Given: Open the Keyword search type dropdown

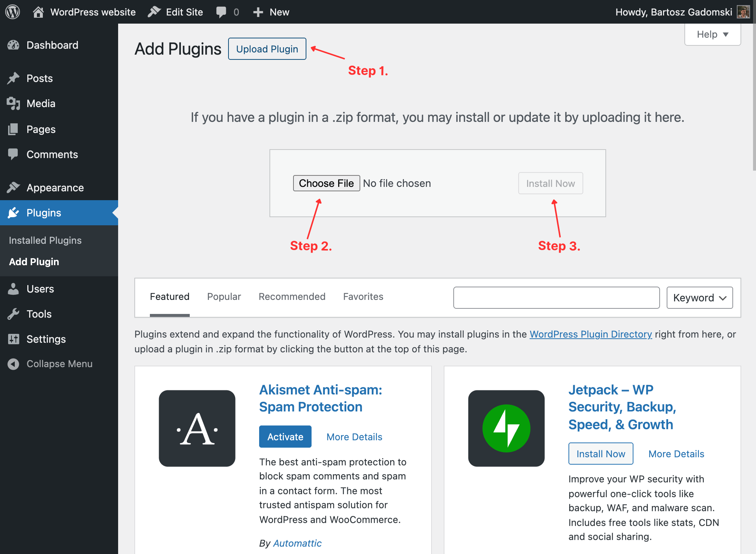Looking at the screenshot, I should pyautogui.click(x=700, y=298).
